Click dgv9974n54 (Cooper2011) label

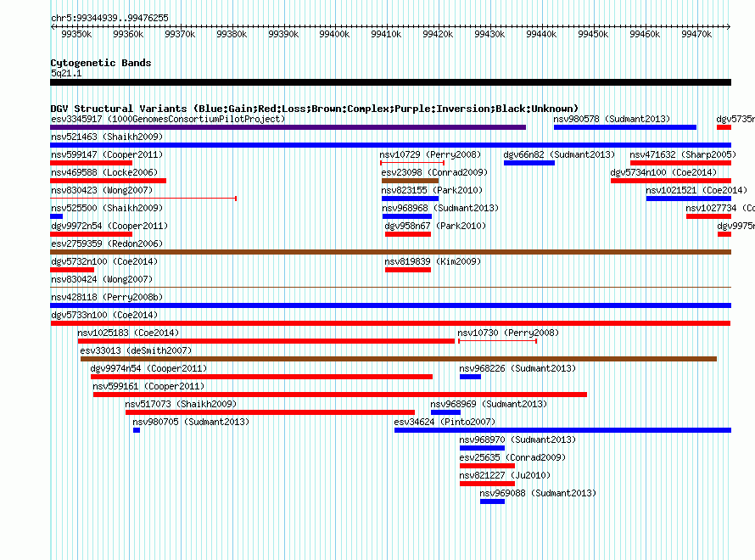[148, 368]
